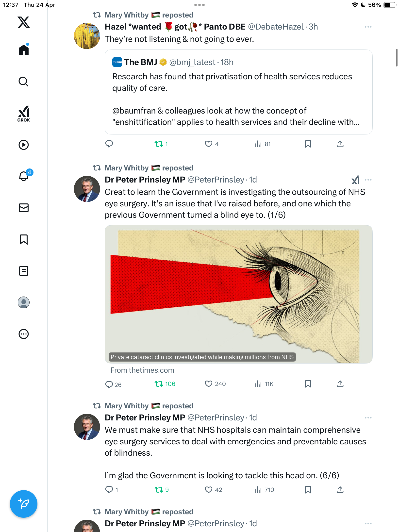Open Lists icon in sidebar
Viewport: 399px width, 532px height.
click(x=24, y=271)
